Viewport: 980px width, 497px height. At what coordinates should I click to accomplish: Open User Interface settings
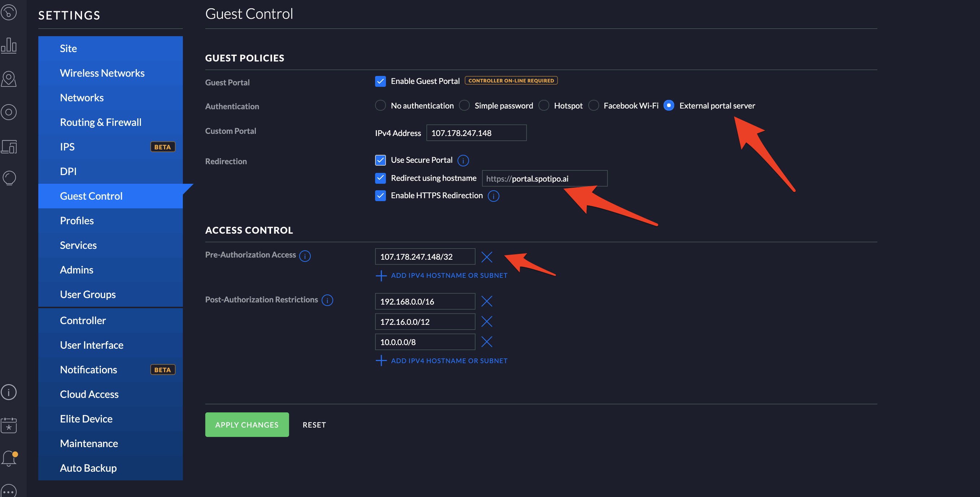[110, 345]
